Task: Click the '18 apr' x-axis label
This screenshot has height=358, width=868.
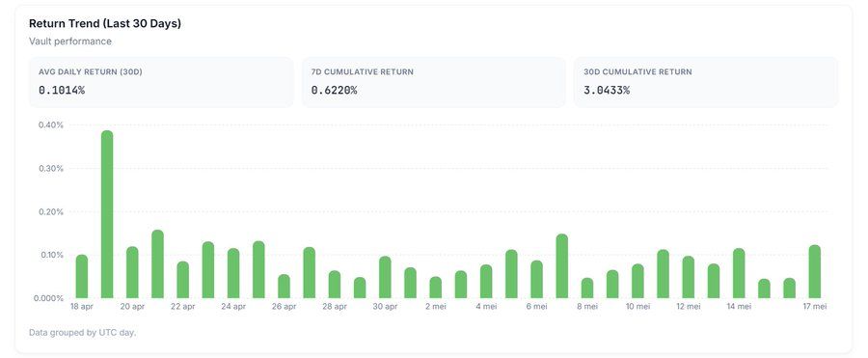Action: tap(82, 306)
